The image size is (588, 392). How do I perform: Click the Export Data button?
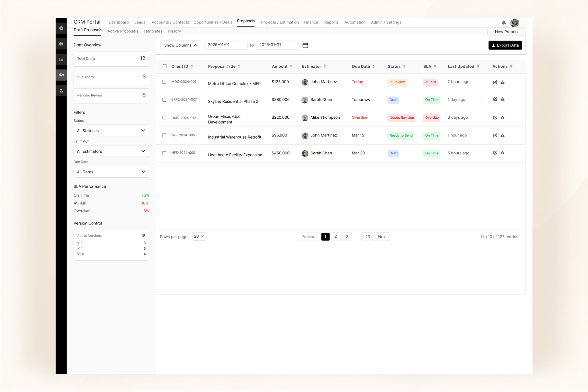[505, 45]
